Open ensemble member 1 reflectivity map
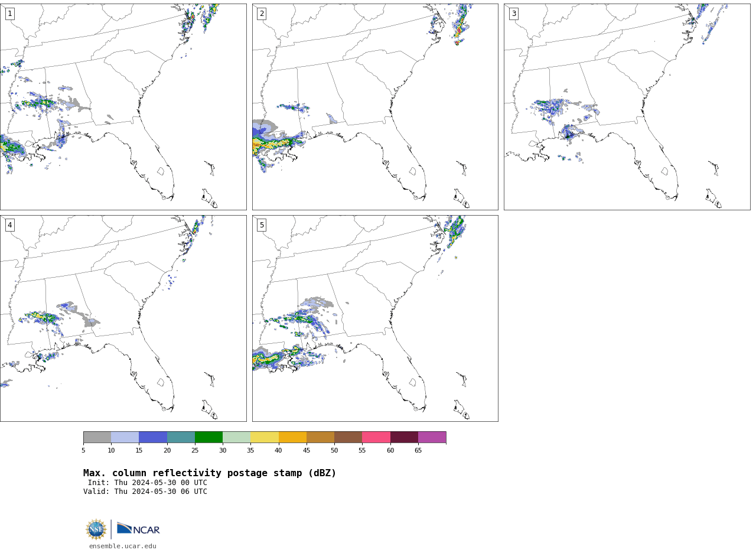 coord(123,107)
